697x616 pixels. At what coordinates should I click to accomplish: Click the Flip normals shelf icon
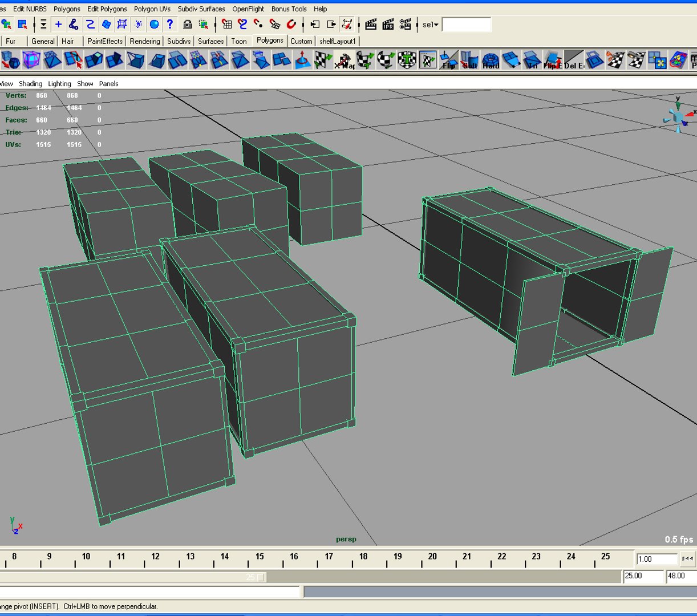(x=449, y=60)
